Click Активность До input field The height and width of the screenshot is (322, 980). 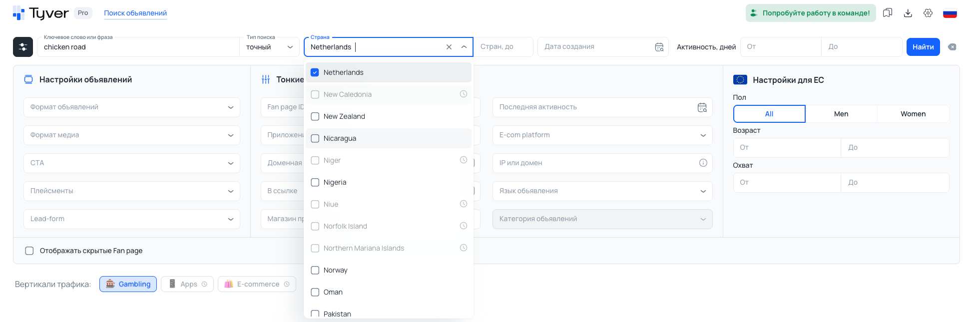pyautogui.click(x=862, y=47)
